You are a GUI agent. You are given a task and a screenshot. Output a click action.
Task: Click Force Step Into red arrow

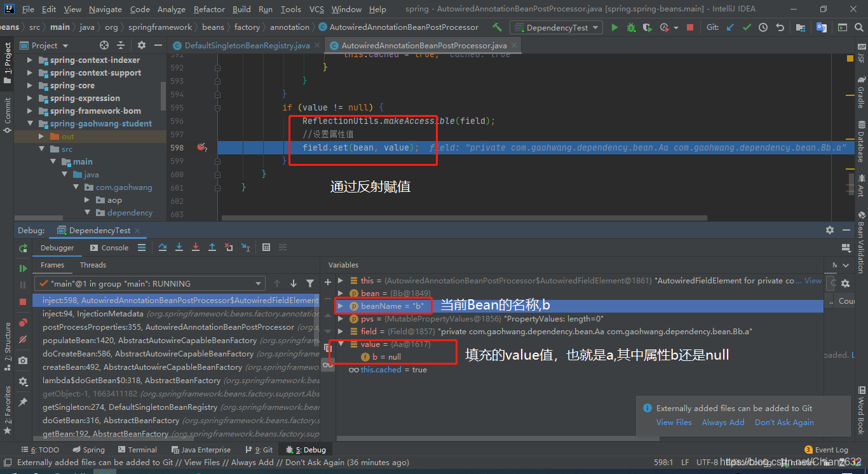click(196, 247)
